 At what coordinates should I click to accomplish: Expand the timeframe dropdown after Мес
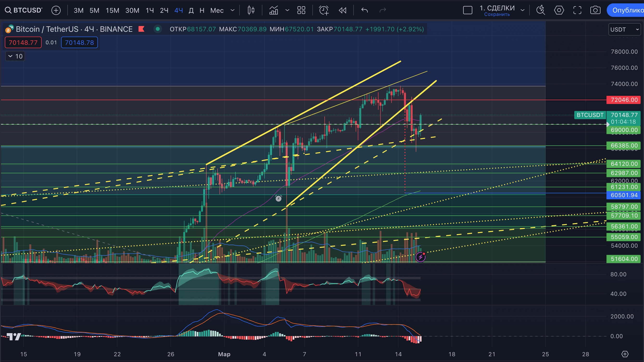point(233,10)
